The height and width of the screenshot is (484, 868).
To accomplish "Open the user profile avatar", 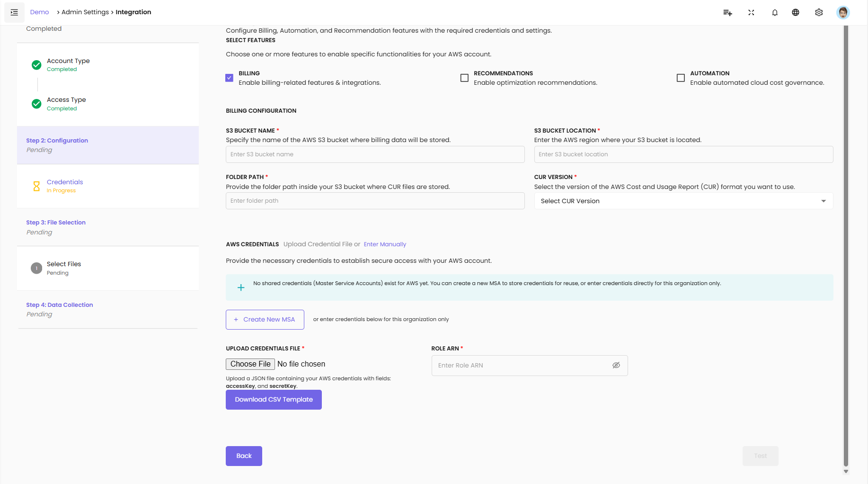I will (x=842, y=13).
